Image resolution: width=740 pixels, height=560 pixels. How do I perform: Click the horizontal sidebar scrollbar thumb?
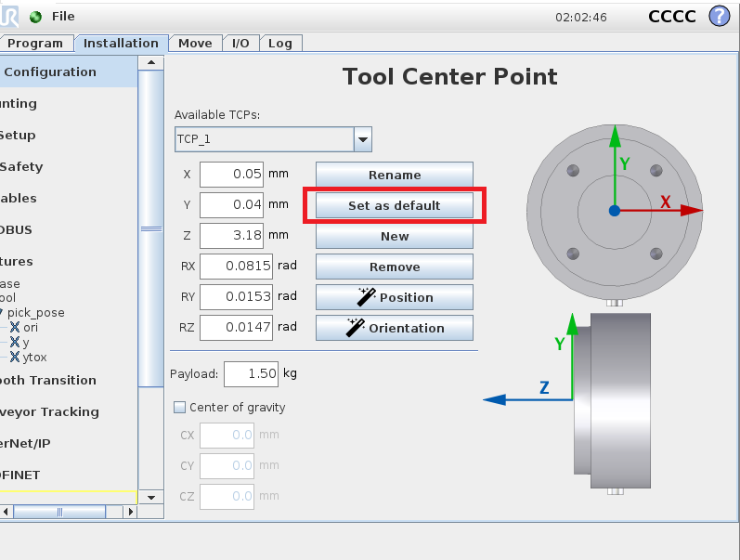click(x=59, y=512)
